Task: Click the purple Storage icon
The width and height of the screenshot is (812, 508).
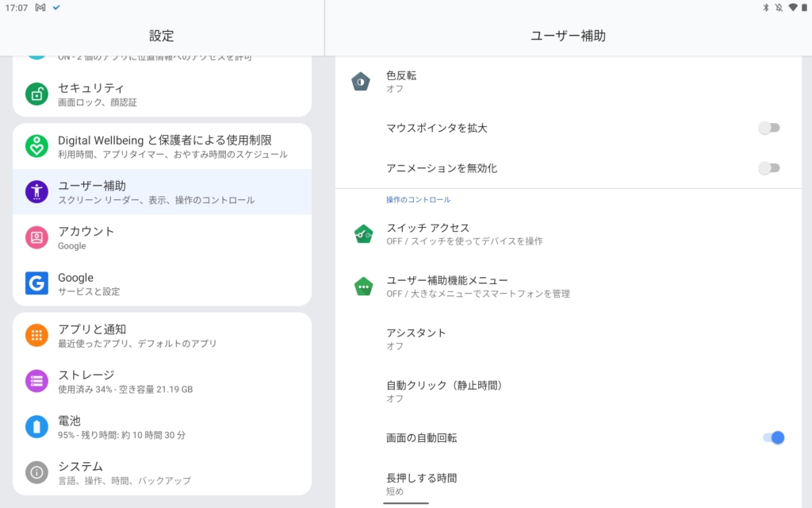Action: [36, 381]
